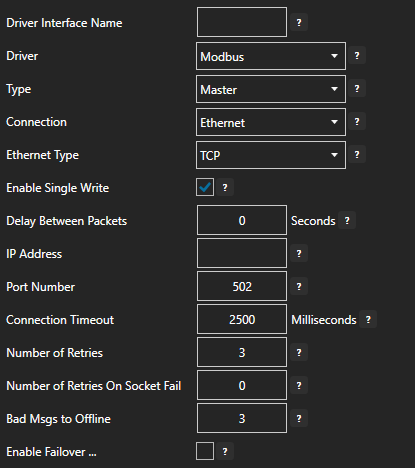
Task: Click Number of Retries On Socket Fail field
Action: click(242, 385)
